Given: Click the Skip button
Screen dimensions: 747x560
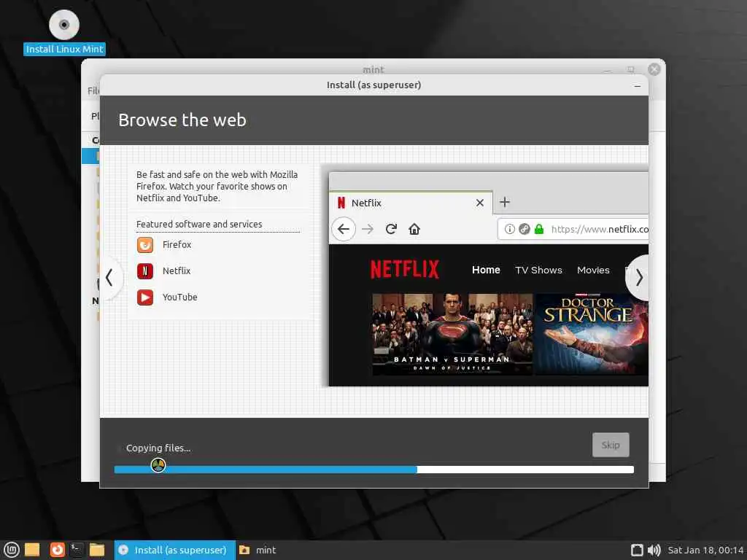Looking at the screenshot, I should [611, 445].
